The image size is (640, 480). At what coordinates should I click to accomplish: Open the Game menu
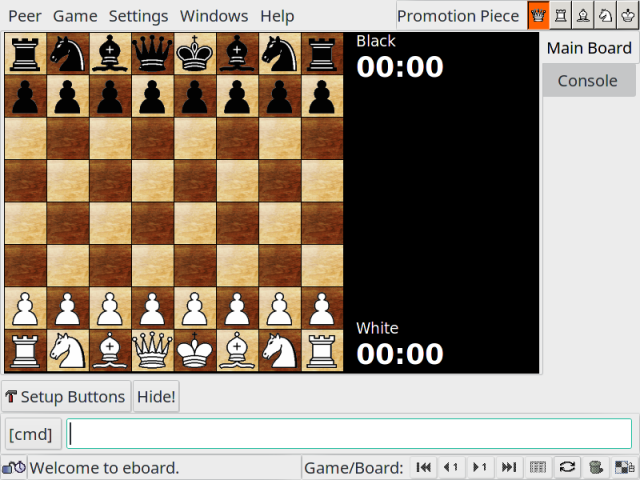[x=75, y=16]
